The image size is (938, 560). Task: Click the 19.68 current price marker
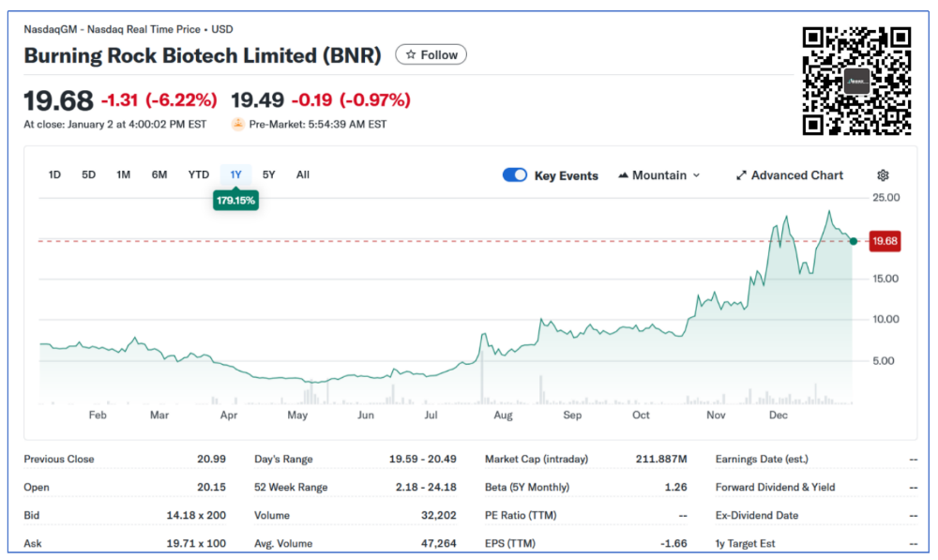click(885, 241)
